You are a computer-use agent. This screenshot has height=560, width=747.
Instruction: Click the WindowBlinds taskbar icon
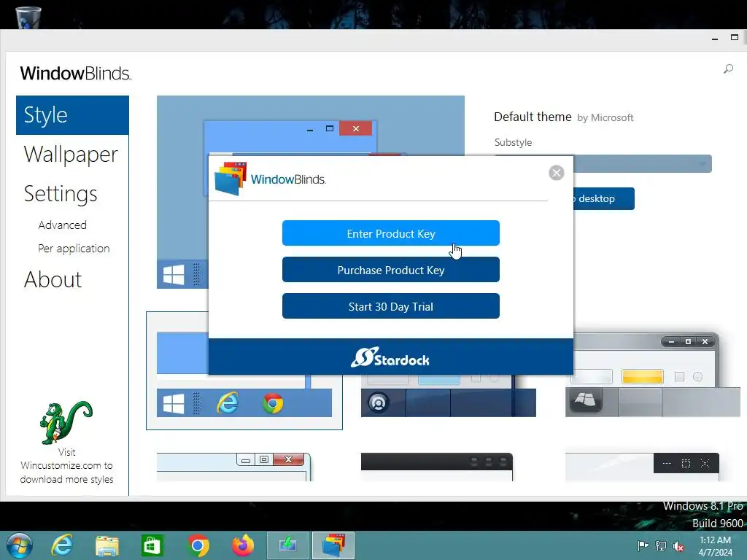333,545
